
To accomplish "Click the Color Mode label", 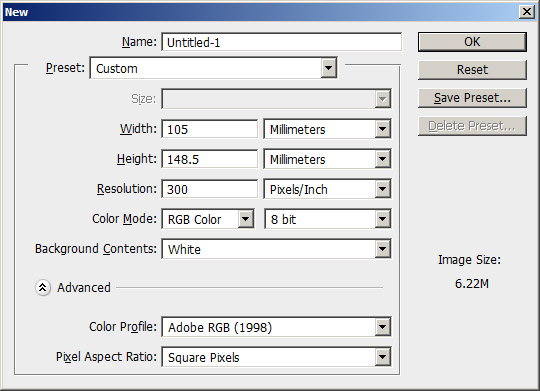I will (124, 219).
